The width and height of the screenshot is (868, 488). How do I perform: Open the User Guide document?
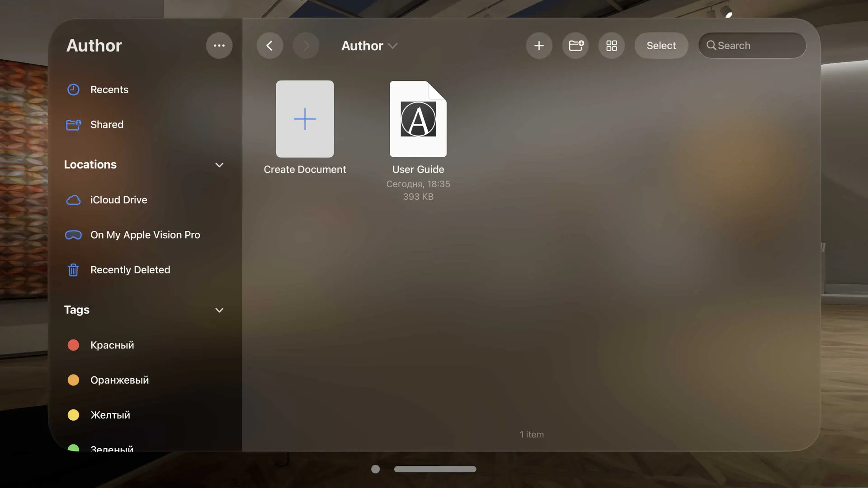coord(418,119)
